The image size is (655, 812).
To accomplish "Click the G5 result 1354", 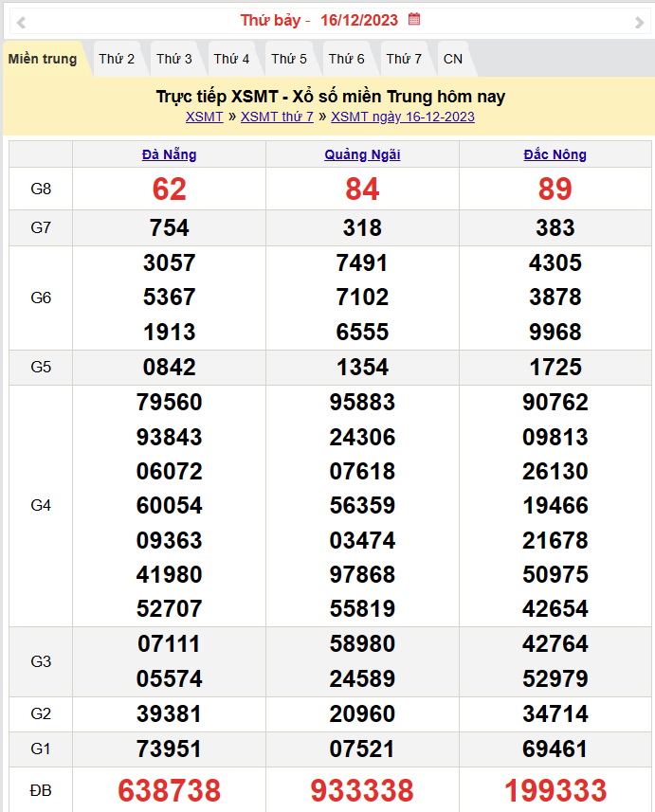I will point(362,368).
